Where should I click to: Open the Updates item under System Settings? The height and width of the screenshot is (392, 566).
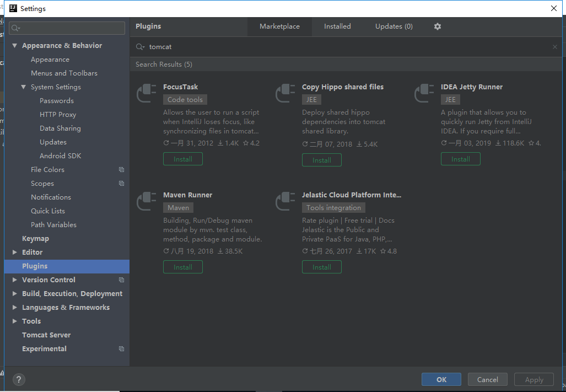pyautogui.click(x=53, y=142)
